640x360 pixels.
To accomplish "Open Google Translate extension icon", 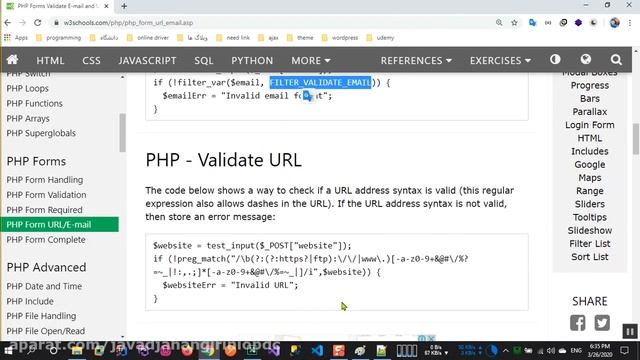I will 532,22.
